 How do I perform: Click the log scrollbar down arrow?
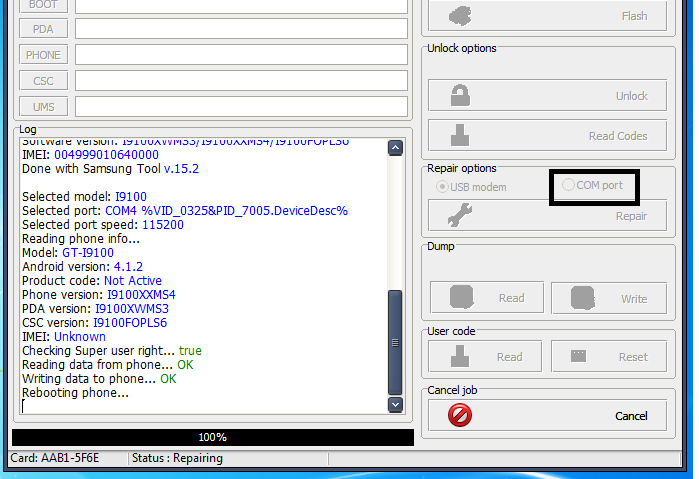[395, 405]
